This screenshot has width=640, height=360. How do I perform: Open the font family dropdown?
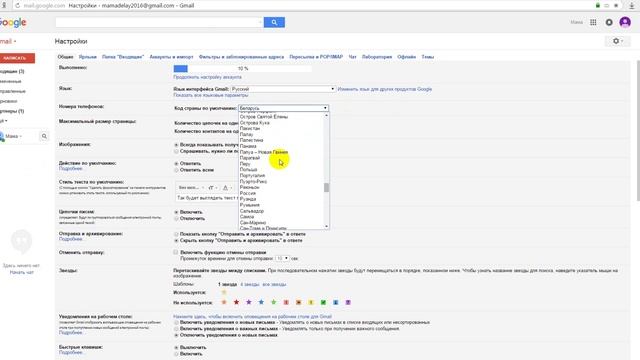tap(191, 188)
